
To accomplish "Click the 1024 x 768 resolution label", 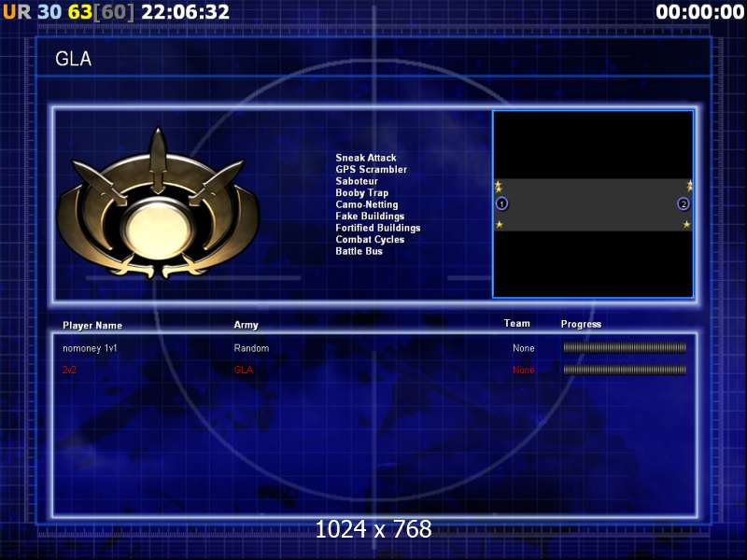I will point(373,528).
